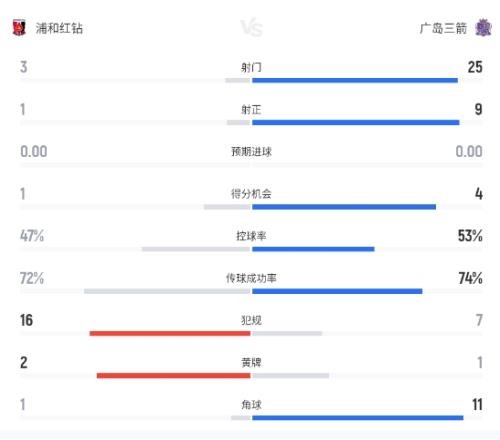Click the red 犯规 fouls bar showing 16
The image size is (500, 440).
pyautogui.click(x=170, y=333)
